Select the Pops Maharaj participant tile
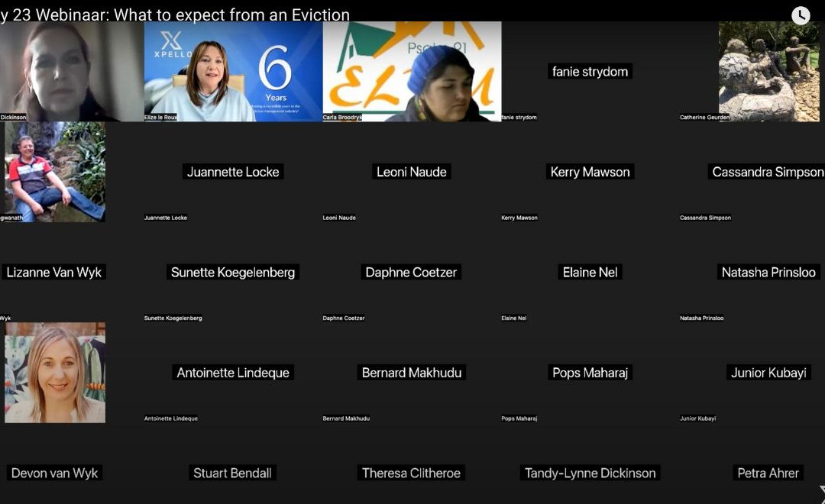The height and width of the screenshot is (504, 825). coord(590,373)
